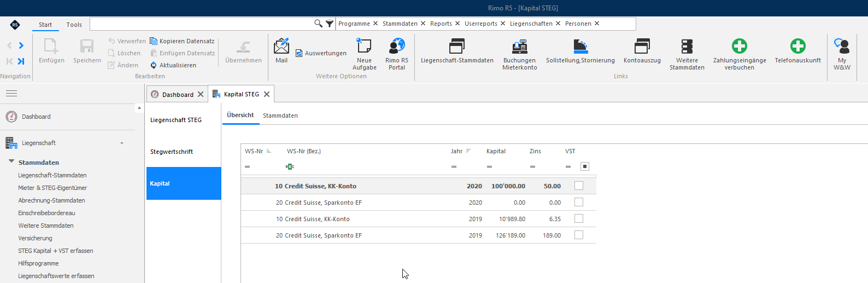Open the Kontoauszug icon
Viewport: 868px width, 283px height.
(642, 46)
